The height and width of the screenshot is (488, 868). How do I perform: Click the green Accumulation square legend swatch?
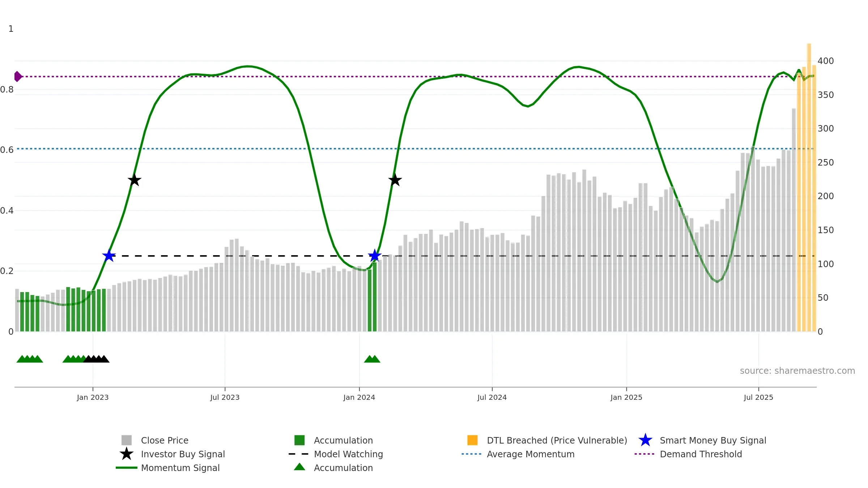(299, 440)
